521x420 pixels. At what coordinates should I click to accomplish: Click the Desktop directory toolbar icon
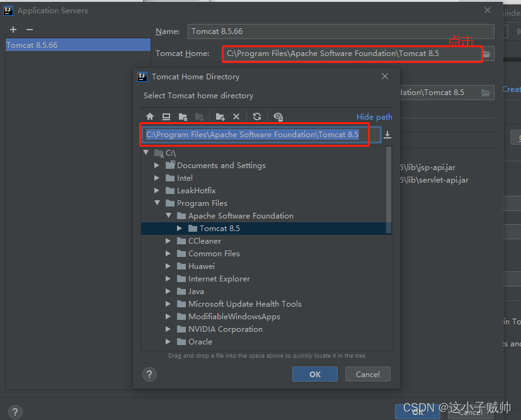[x=166, y=116]
